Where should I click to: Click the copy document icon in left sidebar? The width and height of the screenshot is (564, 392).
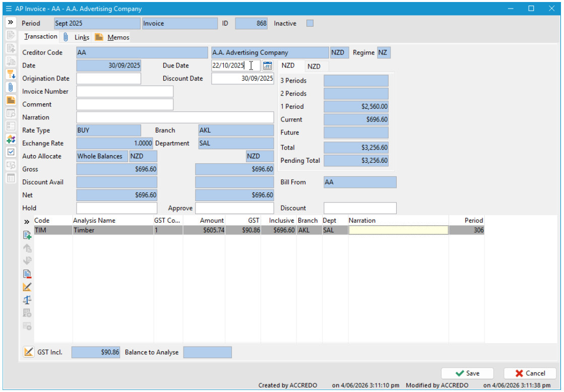[x=11, y=61]
